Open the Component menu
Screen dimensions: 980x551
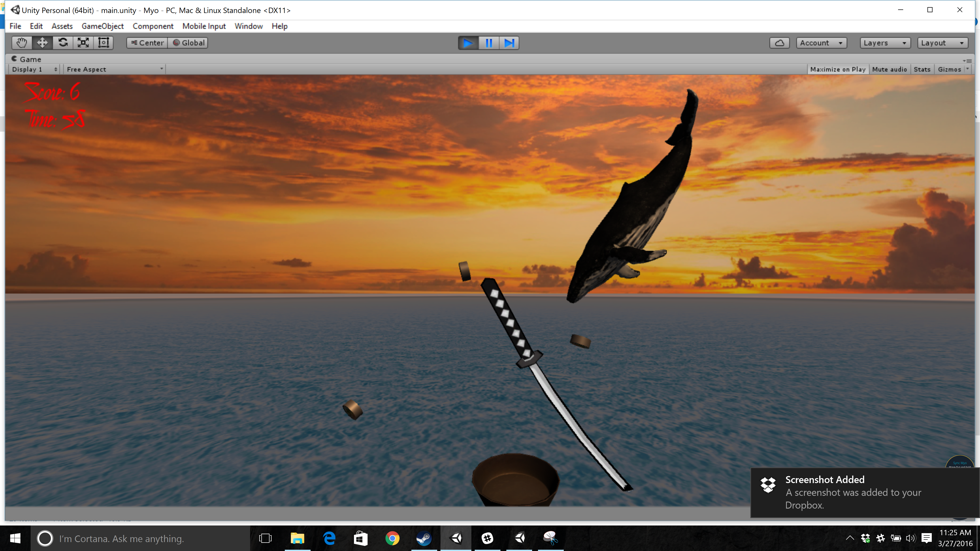153,26
